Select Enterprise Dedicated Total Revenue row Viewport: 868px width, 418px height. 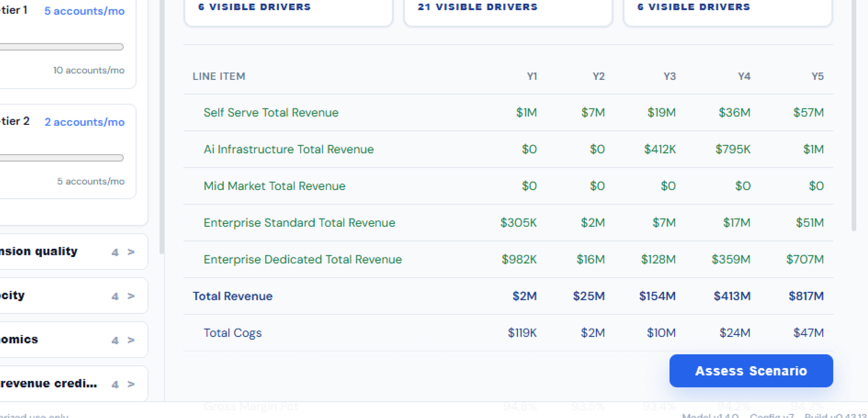click(508, 259)
